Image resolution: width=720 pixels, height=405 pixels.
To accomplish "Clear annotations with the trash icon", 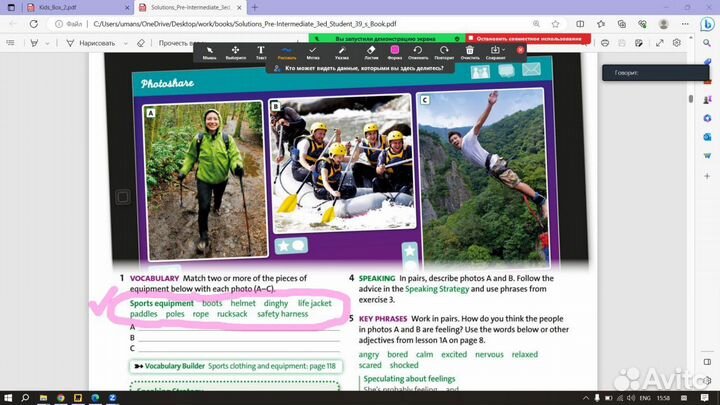I will pyautogui.click(x=470, y=52).
